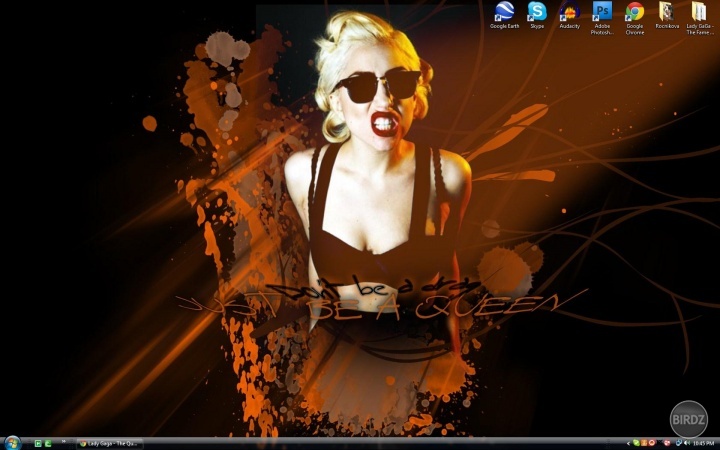
Task: Open the volume speaker tray icon
Action: click(687, 443)
